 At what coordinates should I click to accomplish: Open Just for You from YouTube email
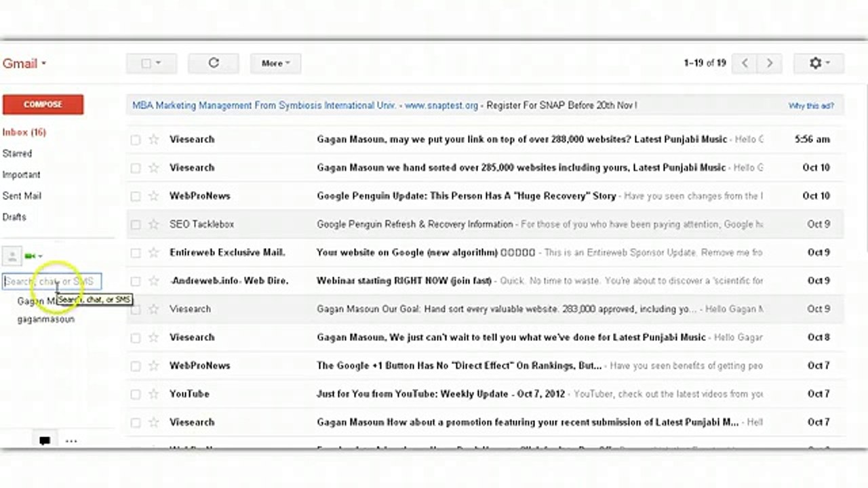(x=485, y=394)
